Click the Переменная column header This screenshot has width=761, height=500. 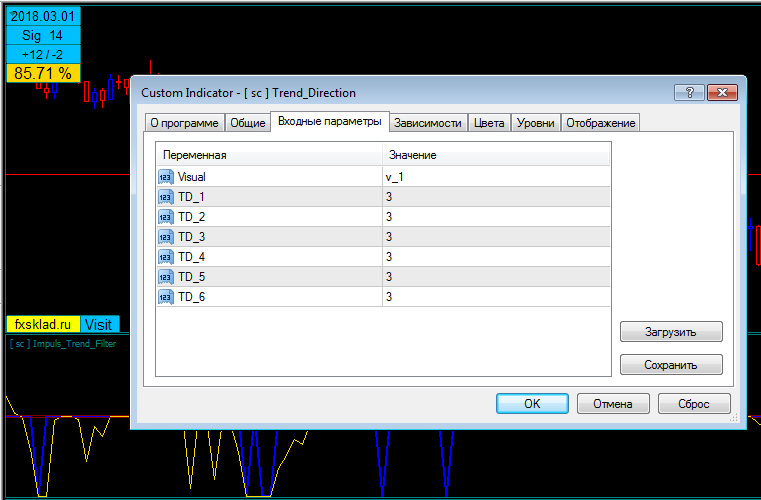(x=269, y=155)
